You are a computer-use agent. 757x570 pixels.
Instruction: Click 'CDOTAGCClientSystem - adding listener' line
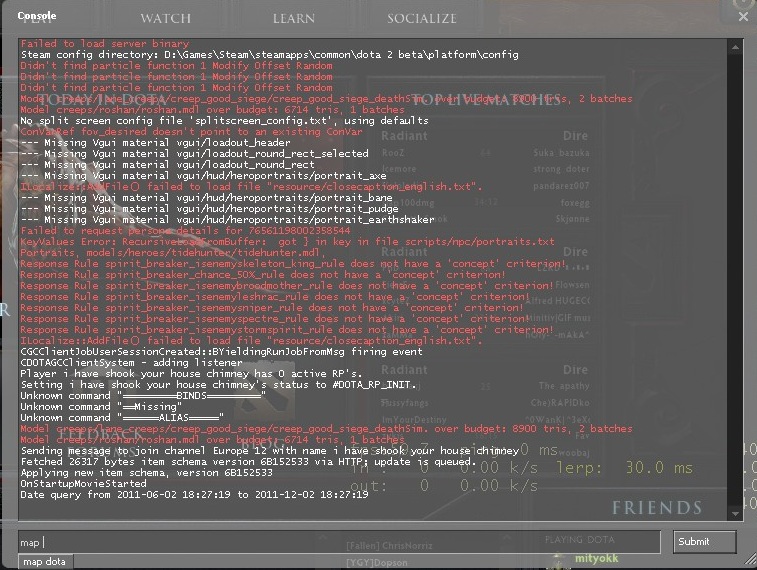(131, 363)
